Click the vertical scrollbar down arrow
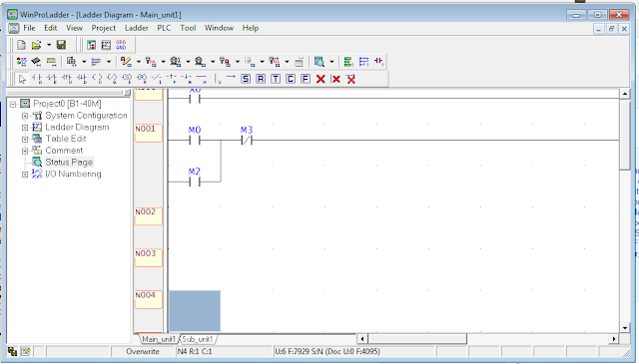639x364 pixels. click(x=625, y=328)
